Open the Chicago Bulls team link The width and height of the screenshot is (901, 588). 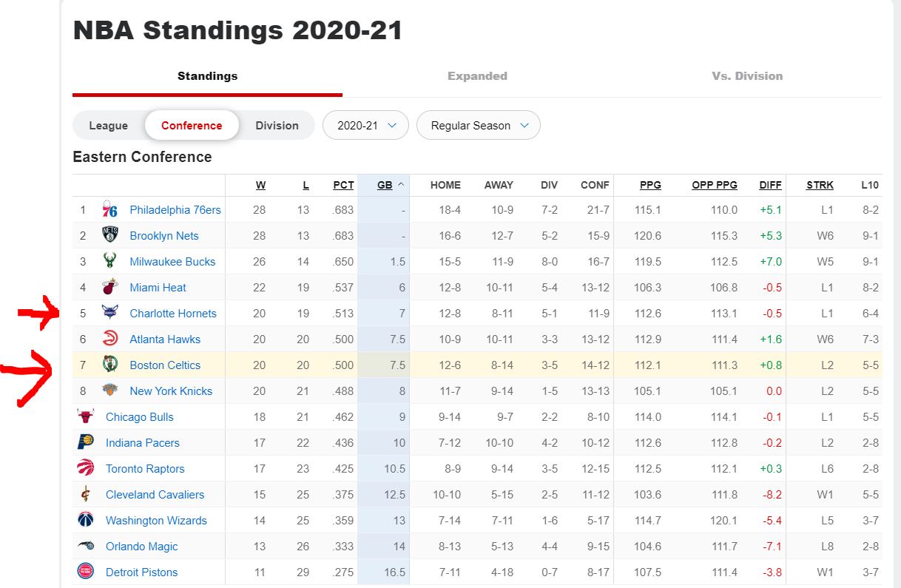(140, 417)
